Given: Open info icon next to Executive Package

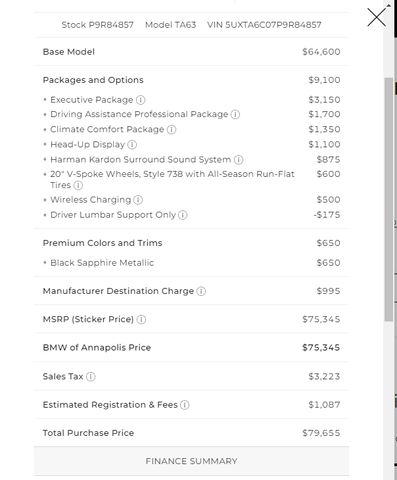Looking at the screenshot, I should point(141,100).
